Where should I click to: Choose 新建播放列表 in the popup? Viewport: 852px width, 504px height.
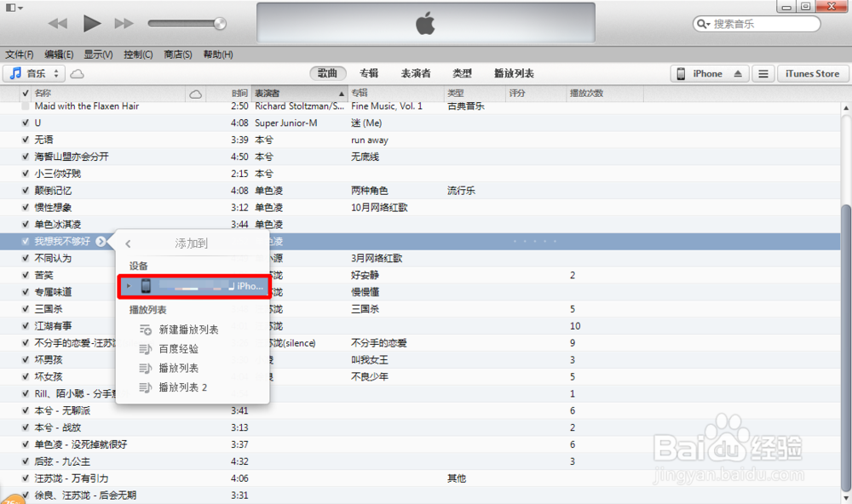click(x=188, y=329)
